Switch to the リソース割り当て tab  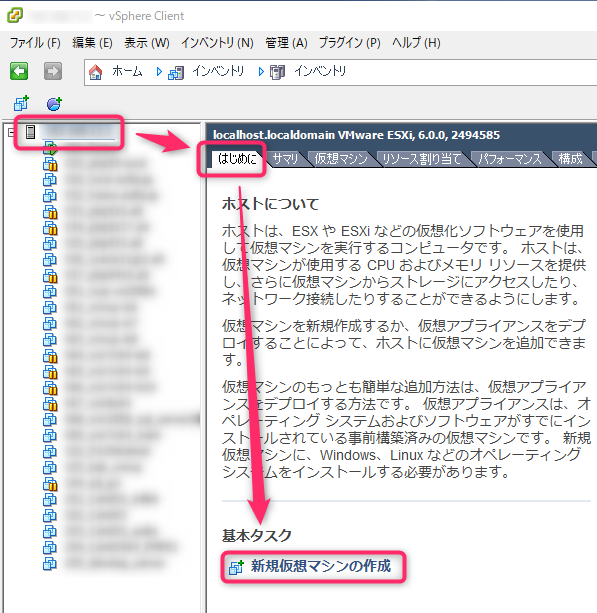(421, 159)
